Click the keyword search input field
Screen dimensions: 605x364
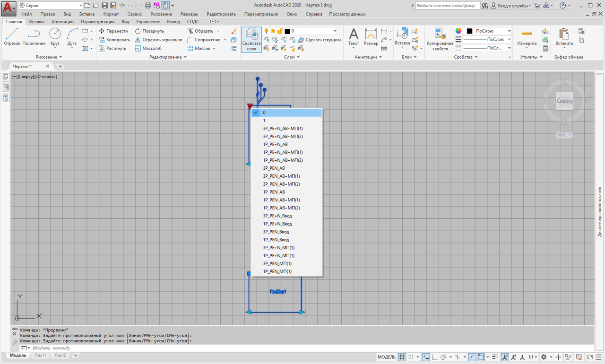pyautogui.click(x=448, y=5)
